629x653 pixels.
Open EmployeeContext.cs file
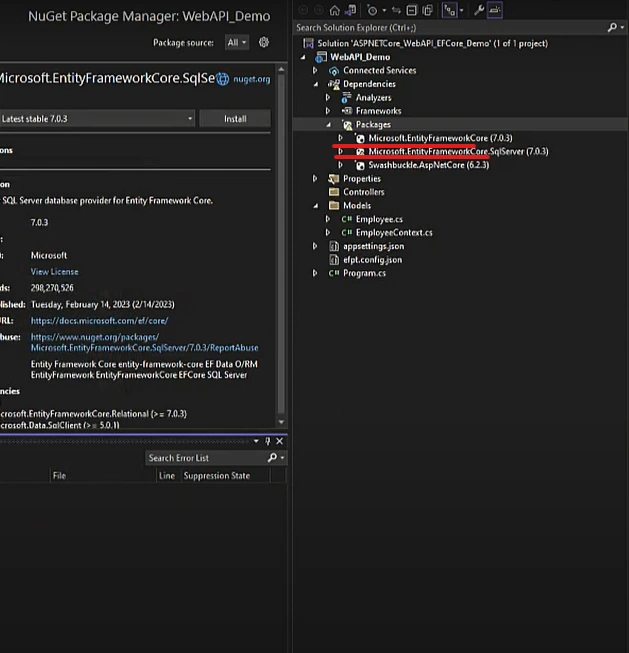point(394,232)
